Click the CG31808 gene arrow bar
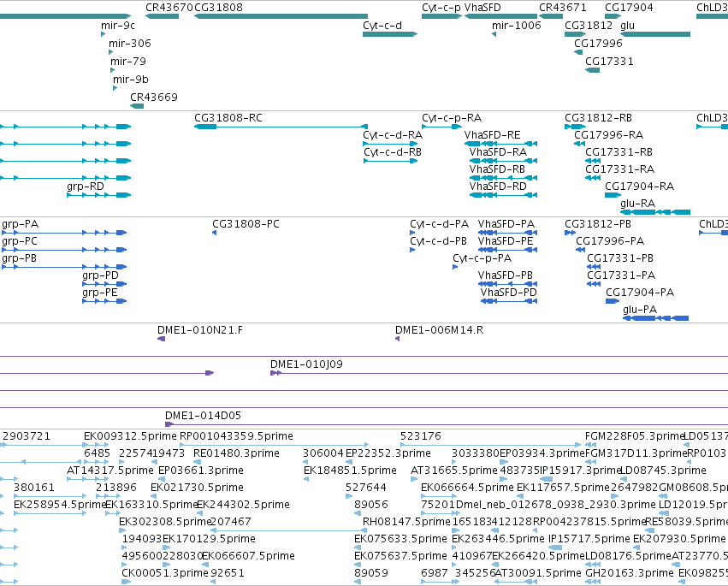The image size is (728, 586). point(281,16)
